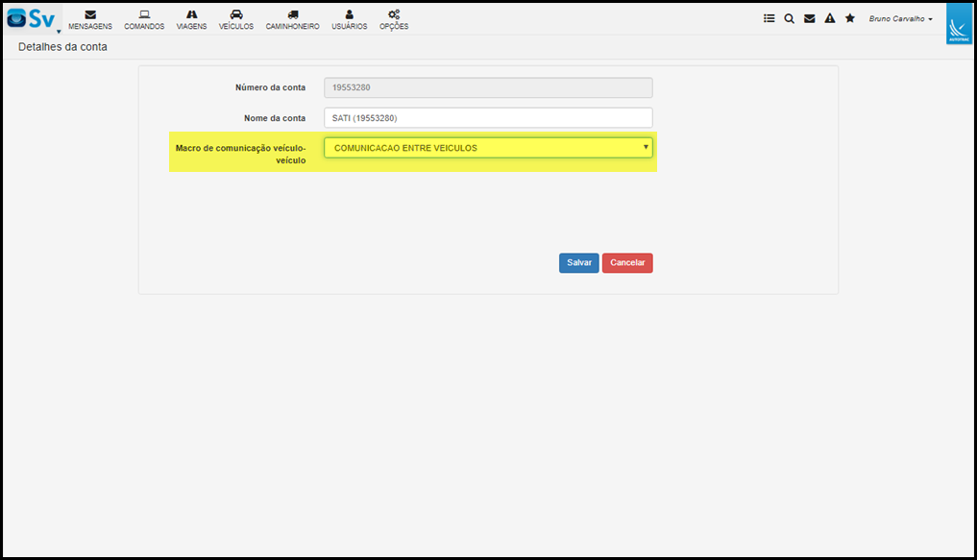Click the Número da conta field
This screenshot has height=560, width=977.
488,87
